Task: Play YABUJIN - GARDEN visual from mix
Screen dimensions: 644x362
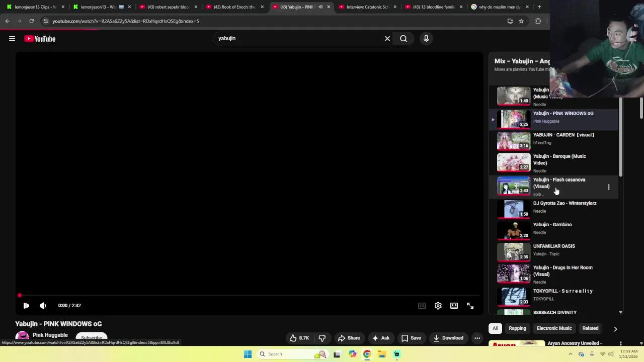Action: coord(553,141)
